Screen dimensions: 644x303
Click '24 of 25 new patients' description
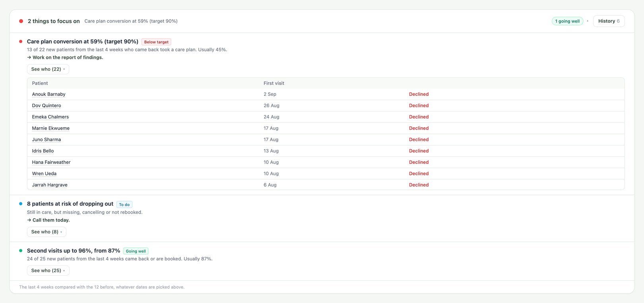pos(120,259)
